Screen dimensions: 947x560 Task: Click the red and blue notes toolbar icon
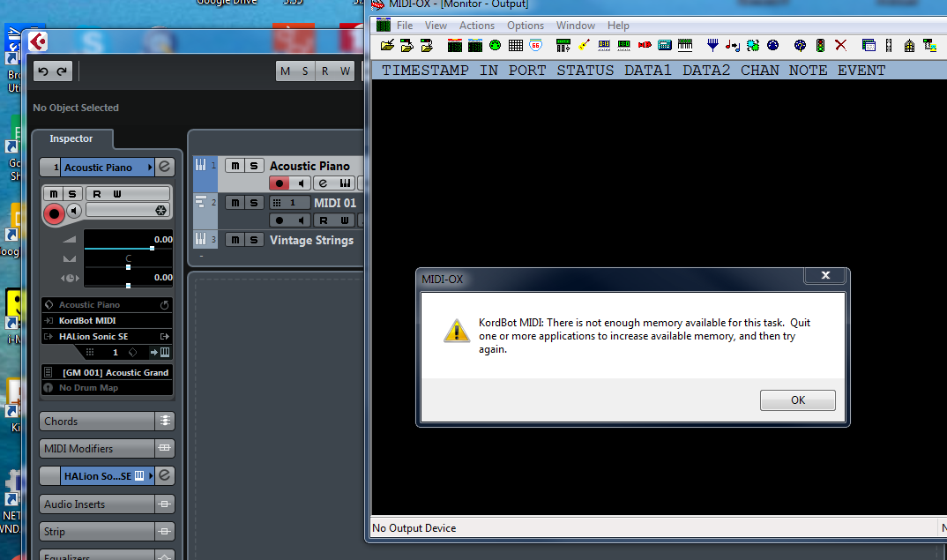click(x=733, y=45)
